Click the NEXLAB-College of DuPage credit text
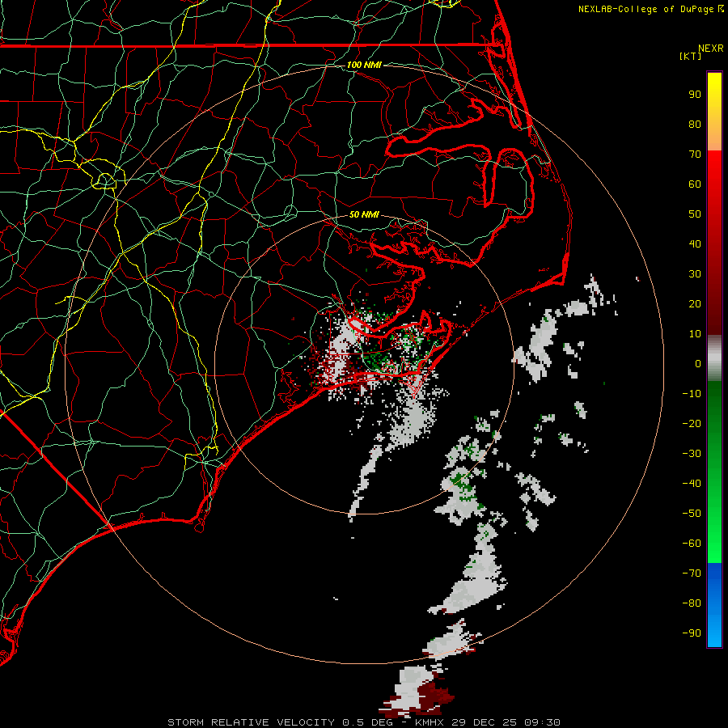The width and height of the screenshot is (728, 728). 645,9
